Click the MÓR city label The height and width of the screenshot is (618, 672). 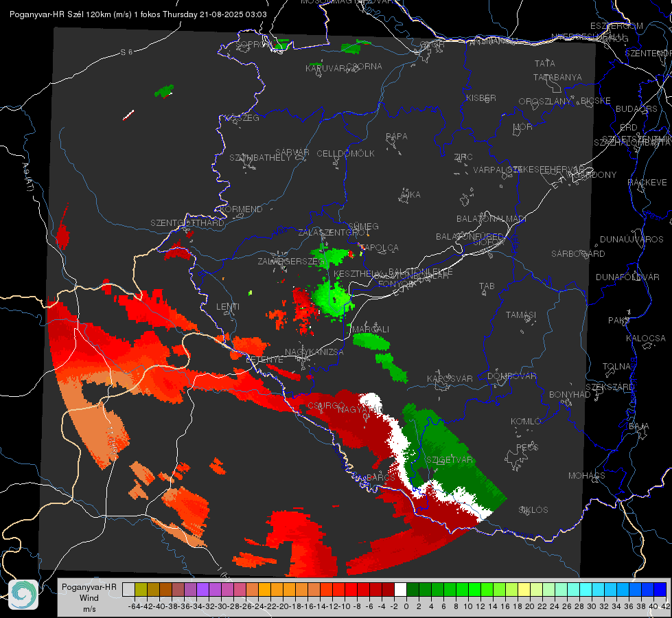(x=522, y=126)
